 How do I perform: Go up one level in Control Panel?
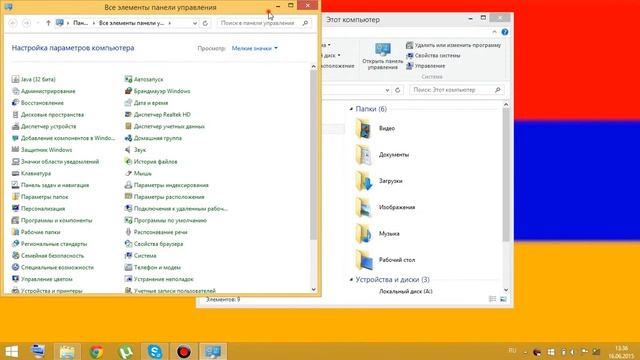48,23
